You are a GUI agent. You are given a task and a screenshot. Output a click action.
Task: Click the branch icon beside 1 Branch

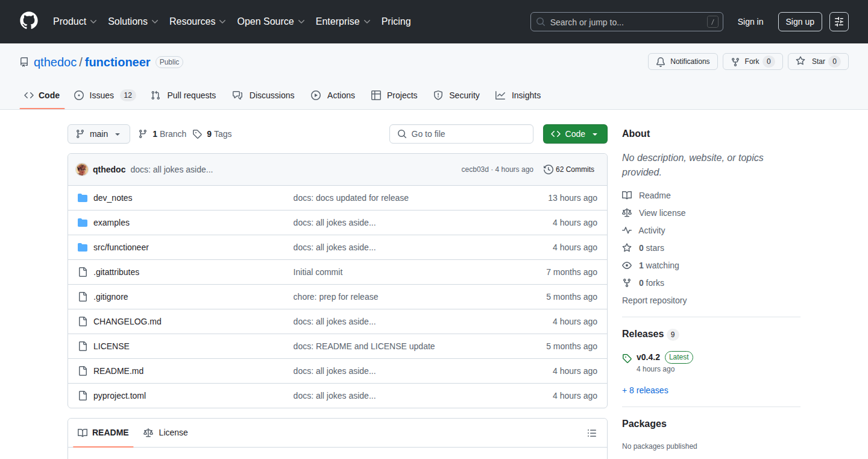pyautogui.click(x=143, y=134)
